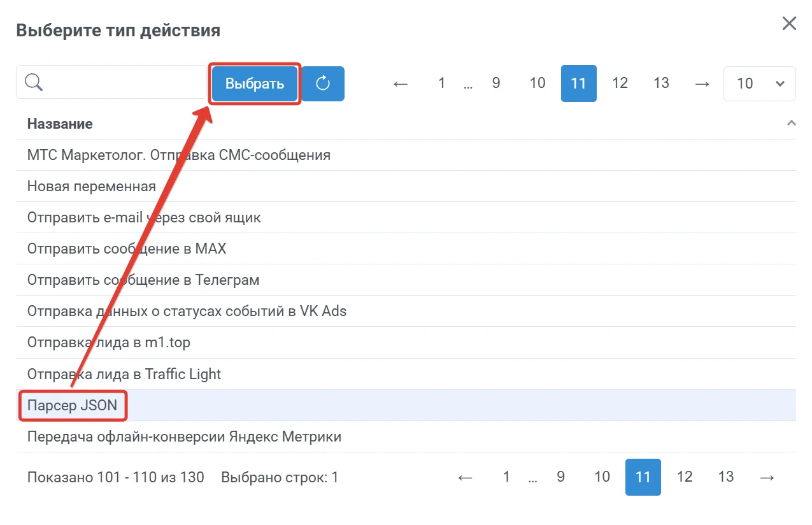This screenshot has width=812, height=525.
Task: Select Отправить сообщение в MAX row
Action: point(406,248)
